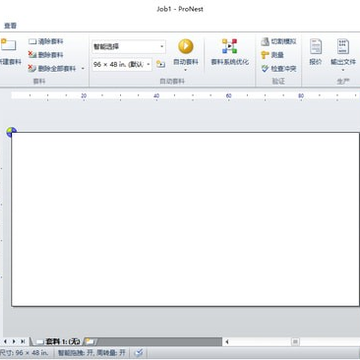Open 切割模拟 cut simulation
This screenshot has height=360, width=360.
point(279,42)
